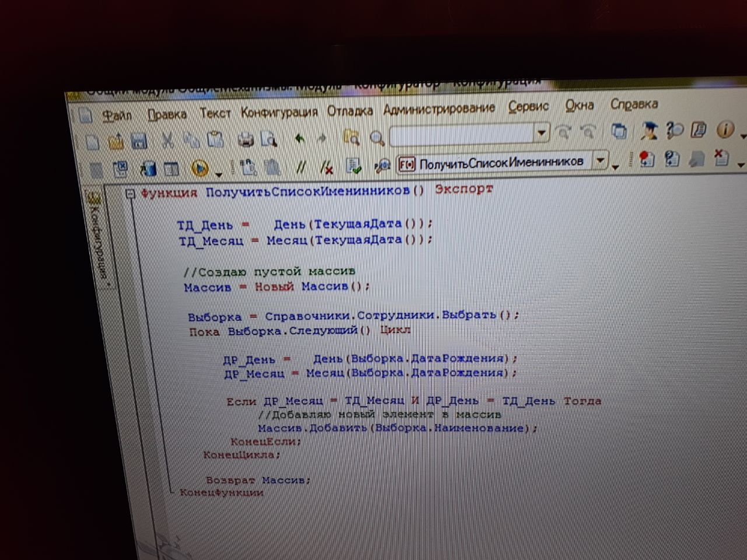Click the Remove all breakpoints red X icon
Screen dimensions: 747x560
coord(721,157)
